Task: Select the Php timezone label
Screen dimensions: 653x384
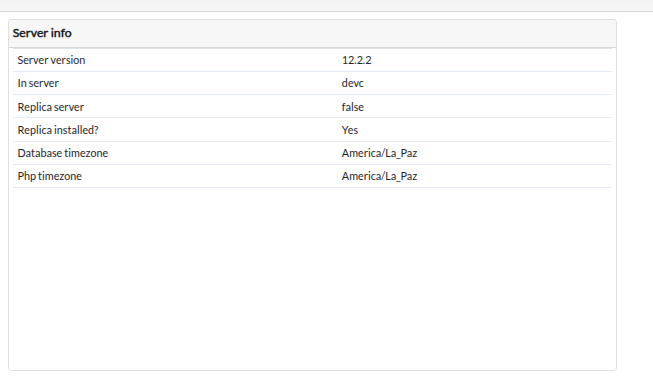Action: click(50, 176)
